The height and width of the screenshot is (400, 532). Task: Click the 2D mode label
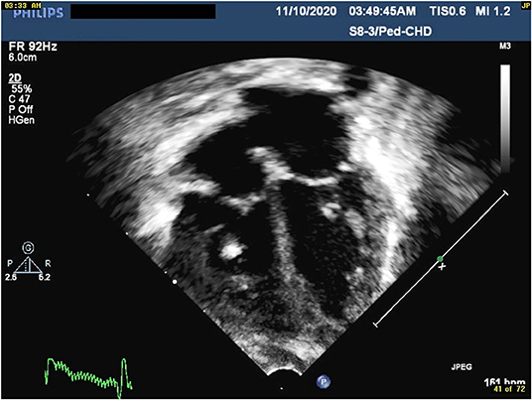(15, 78)
